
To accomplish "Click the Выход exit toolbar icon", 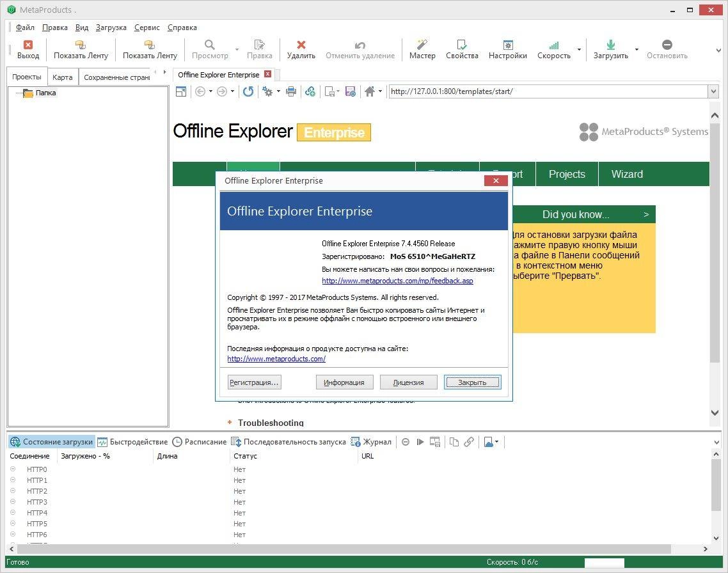I will point(28,45).
